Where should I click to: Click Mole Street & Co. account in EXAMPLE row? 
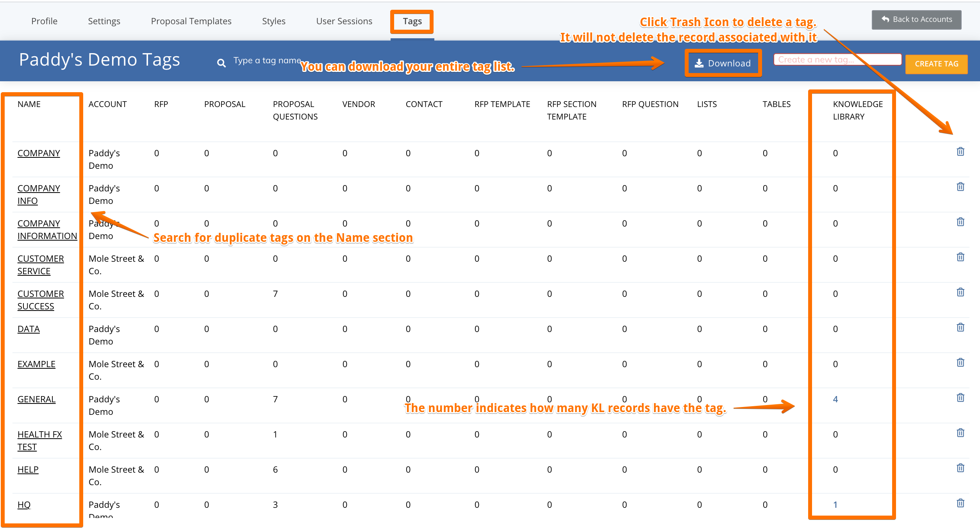[116, 370]
